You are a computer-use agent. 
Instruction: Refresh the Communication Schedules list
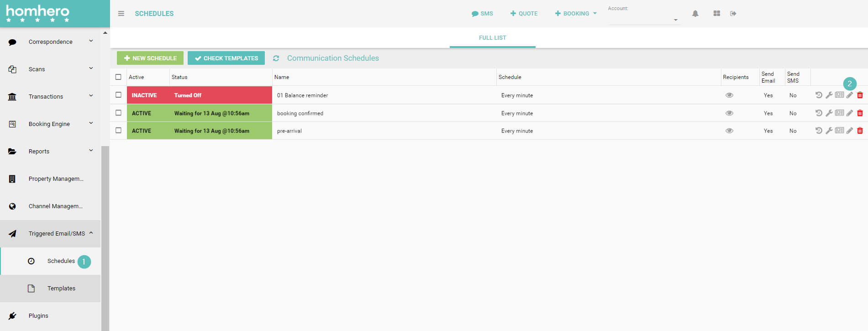276,58
